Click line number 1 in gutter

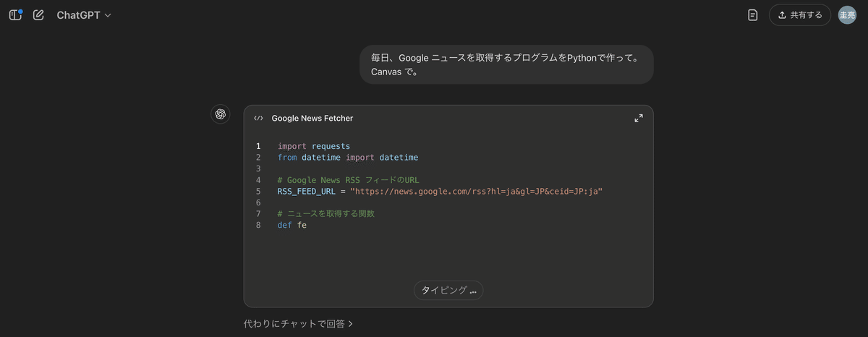click(x=258, y=146)
